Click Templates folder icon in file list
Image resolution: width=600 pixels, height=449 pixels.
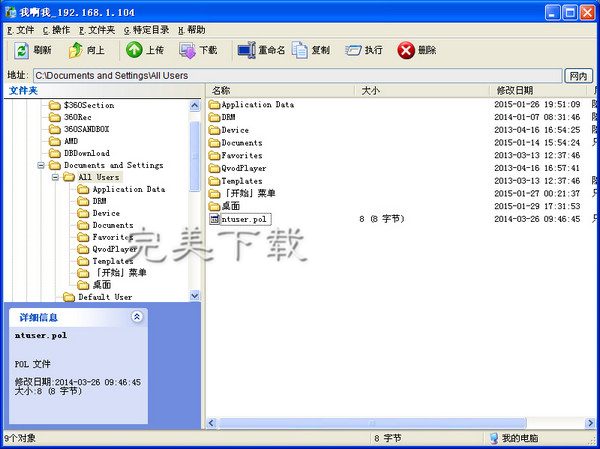point(214,181)
